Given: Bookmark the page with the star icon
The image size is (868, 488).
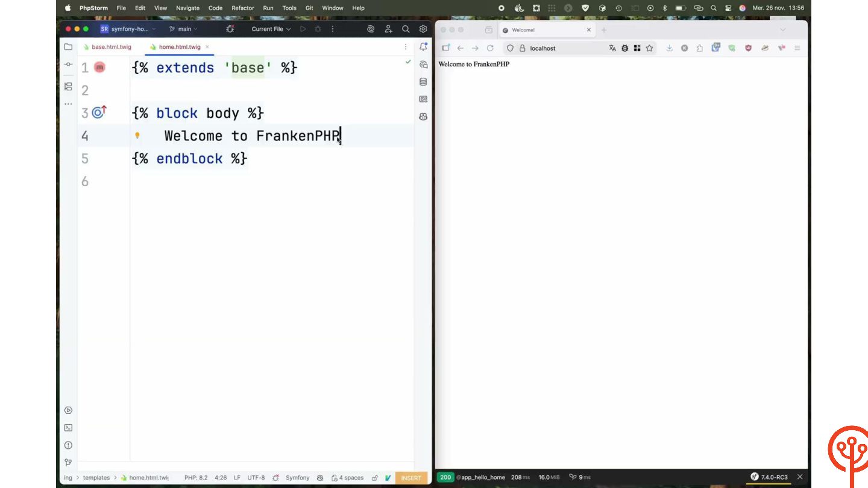Looking at the screenshot, I should (x=649, y=48).
